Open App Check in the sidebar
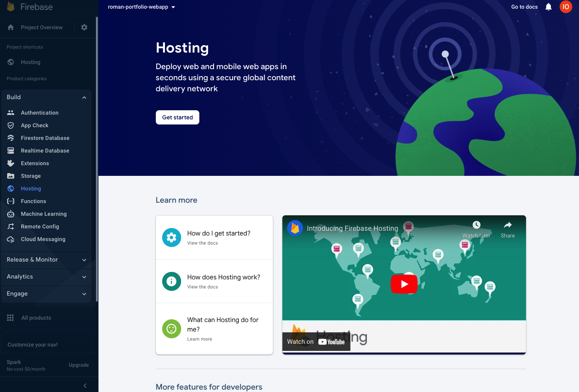The image size is (579, 392). click(35, 125)
